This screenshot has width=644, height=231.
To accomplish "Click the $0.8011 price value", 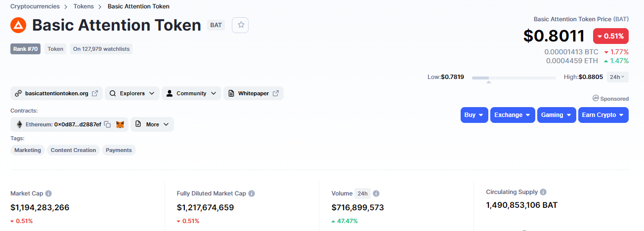I will 554,36.
